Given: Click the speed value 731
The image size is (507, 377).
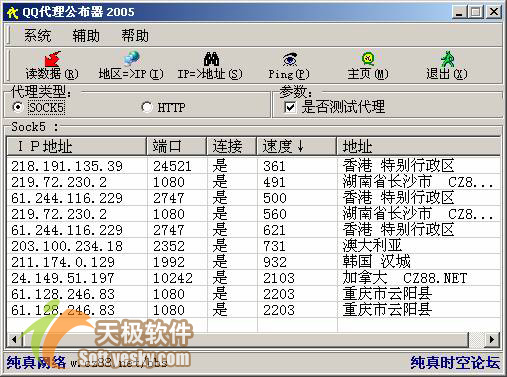Looking at the screenshot, I should pos(274,246).
